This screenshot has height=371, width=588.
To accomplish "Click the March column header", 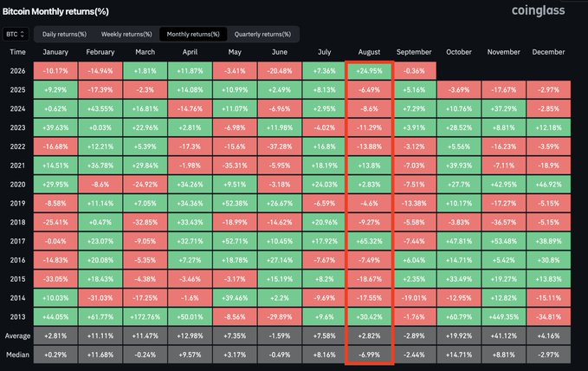I will (x=145, y=52).
